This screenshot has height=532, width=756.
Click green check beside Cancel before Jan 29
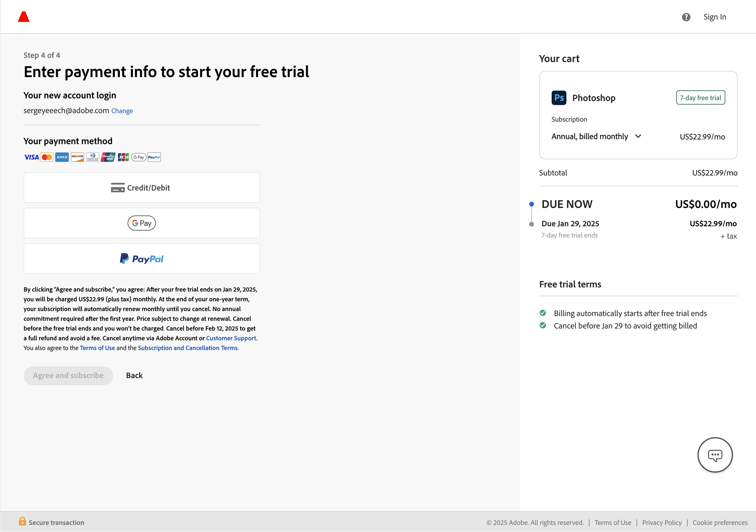542,326
